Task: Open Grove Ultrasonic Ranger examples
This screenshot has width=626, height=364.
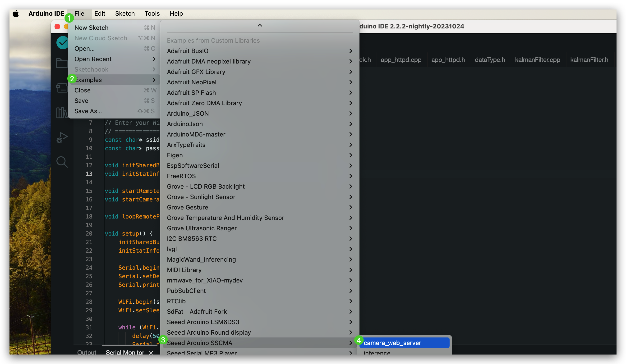Action: tap(260, 228)
